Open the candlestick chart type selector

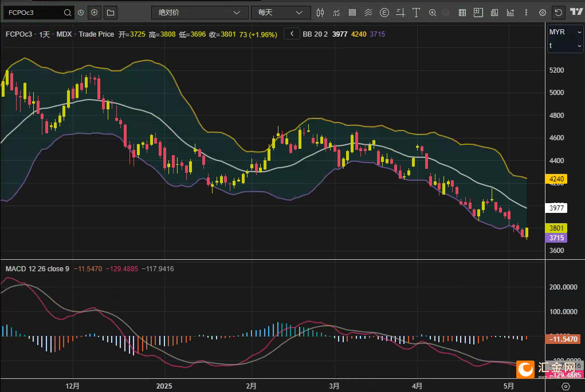click(320, 12)
